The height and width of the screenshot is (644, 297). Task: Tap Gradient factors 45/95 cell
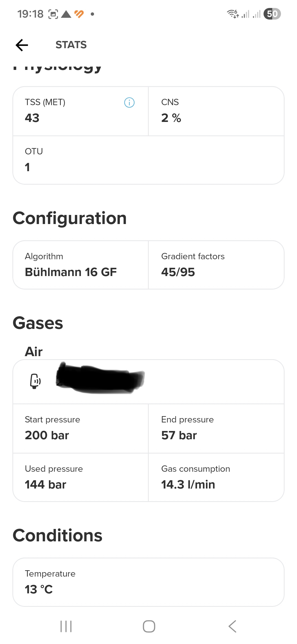[216, 265]
